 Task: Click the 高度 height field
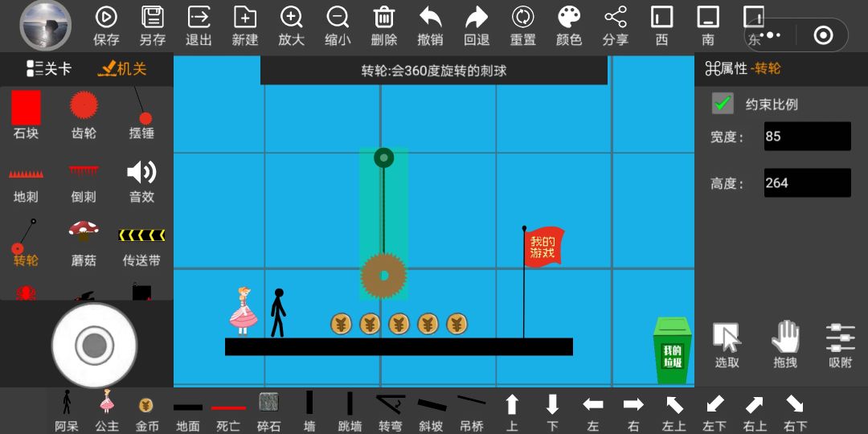pos(807,182)
